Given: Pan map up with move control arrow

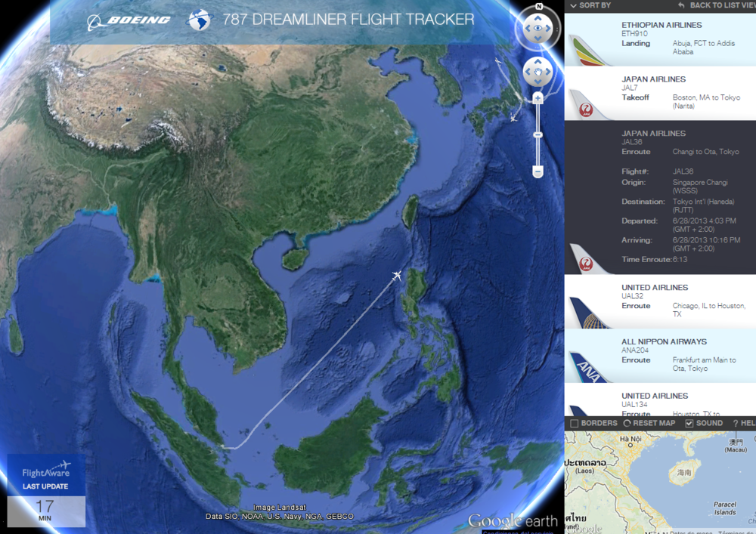Looking at the screenshot, I should point(538,62).
